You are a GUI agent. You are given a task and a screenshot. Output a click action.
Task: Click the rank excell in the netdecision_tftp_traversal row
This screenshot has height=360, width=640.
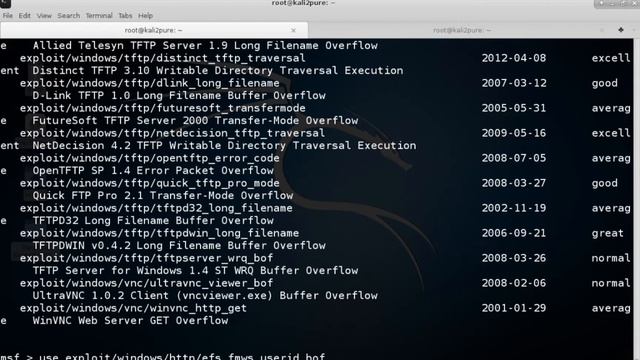coord(611,133)
